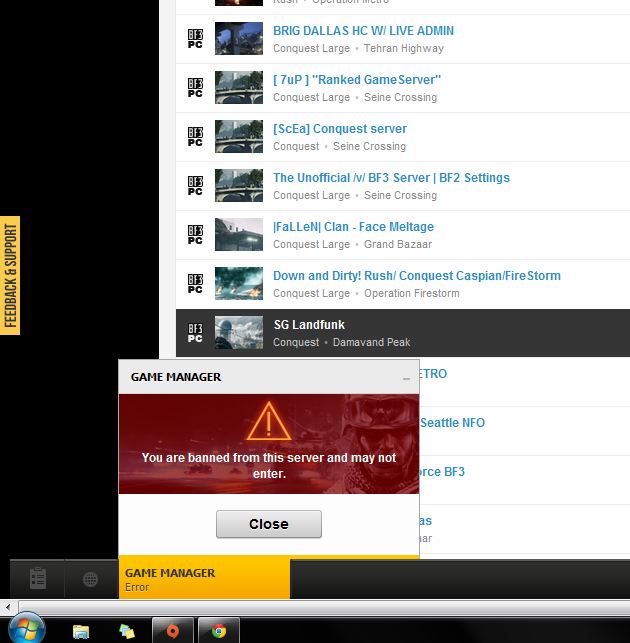Click the warning triangle icon in dialog
Viewport: 630px width, 643px height.
pos(269,421)
